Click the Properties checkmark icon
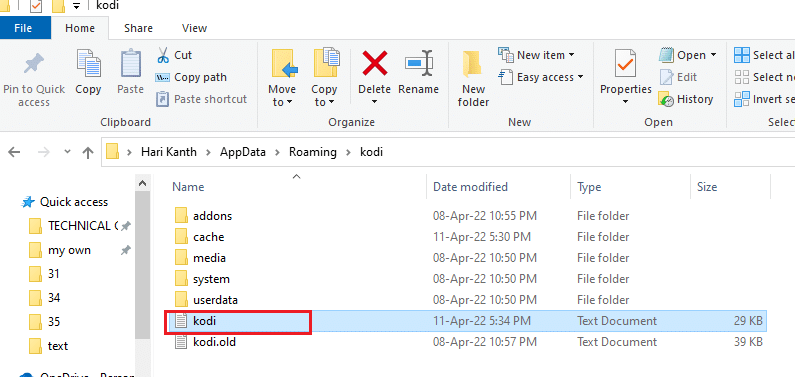Viewport: 795px width, 377px height. (625, 64)
